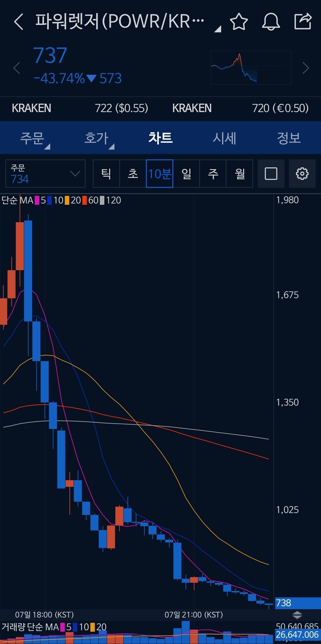Image resolution: width=321 pixels, height=644 pixels.
Task: Open the coin pair selector triangle
Action: click(218, 29)
